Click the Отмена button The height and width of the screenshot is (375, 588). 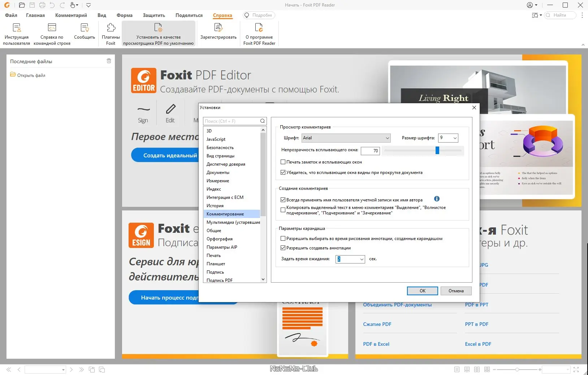456,291
